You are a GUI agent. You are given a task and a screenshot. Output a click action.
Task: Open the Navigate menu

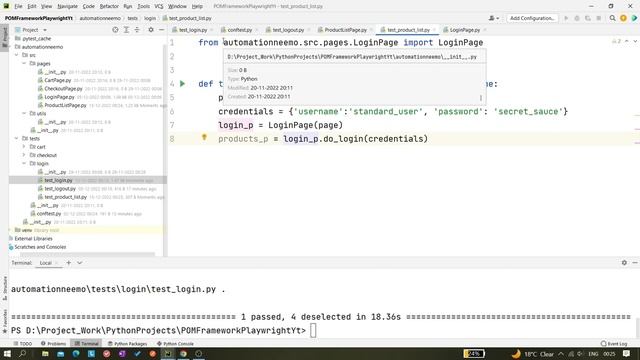[x=67, y=6]
